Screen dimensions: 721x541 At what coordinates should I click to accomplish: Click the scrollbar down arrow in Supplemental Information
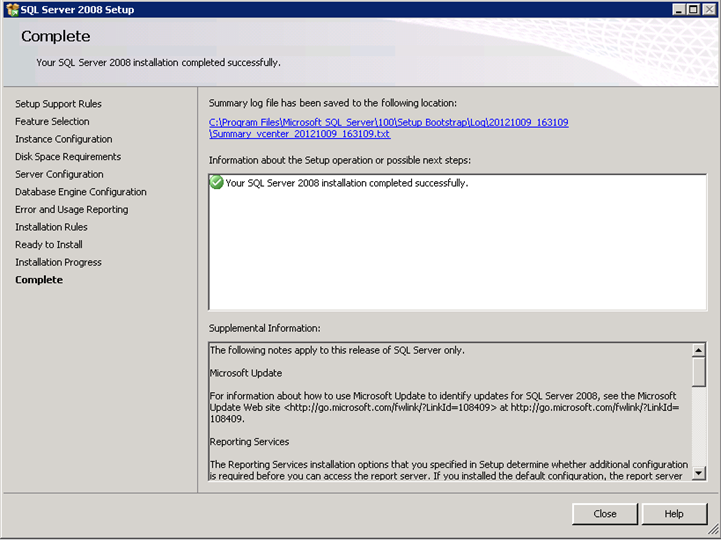(x=698, y=473)
